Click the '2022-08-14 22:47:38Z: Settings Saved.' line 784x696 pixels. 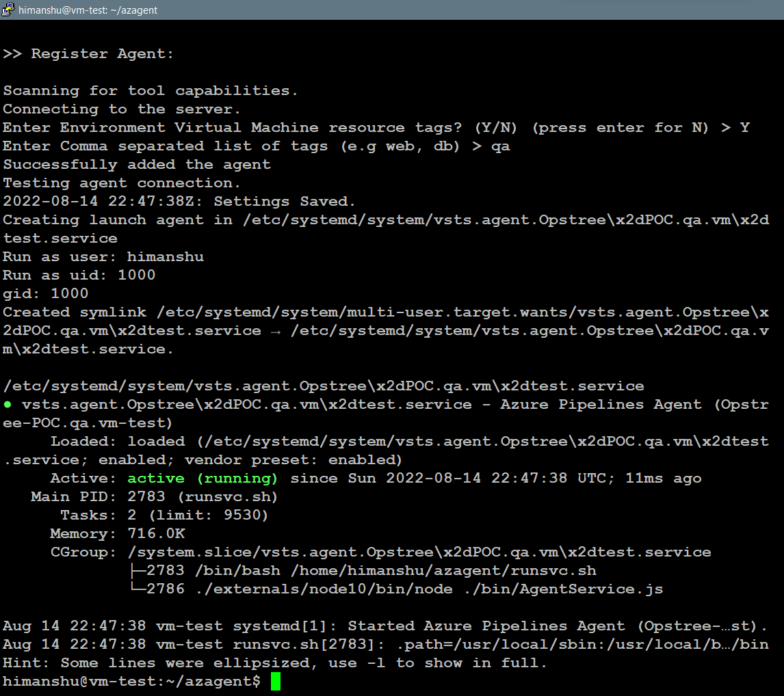tap(179, 202)
